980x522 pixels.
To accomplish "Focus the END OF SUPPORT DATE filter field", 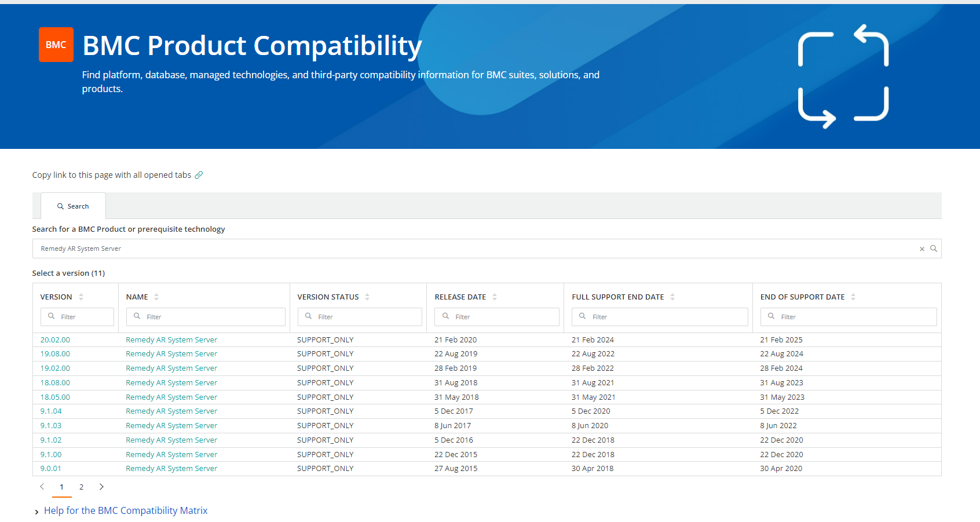I will tap(849, 317).
